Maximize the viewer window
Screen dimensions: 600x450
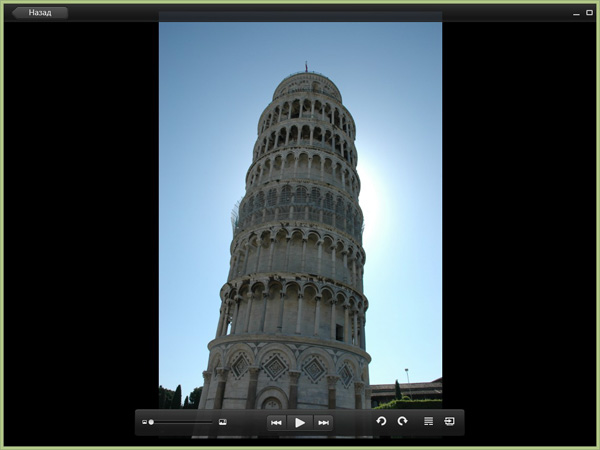click(x=589, y=13)
